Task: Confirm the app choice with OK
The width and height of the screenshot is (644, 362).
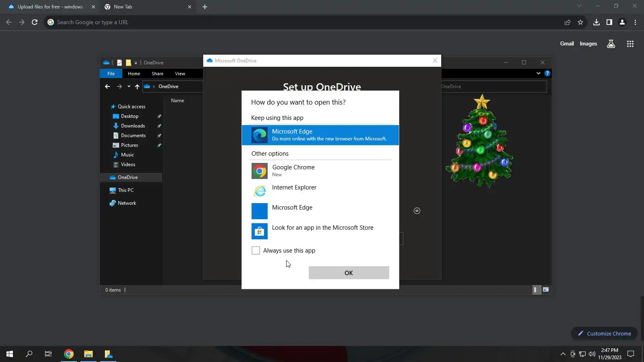Action: coord(349,273)
